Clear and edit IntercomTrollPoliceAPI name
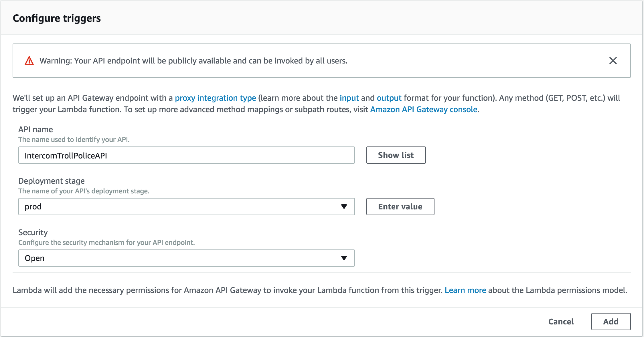Viewport: 644px width, 337px height. (187, 155)
